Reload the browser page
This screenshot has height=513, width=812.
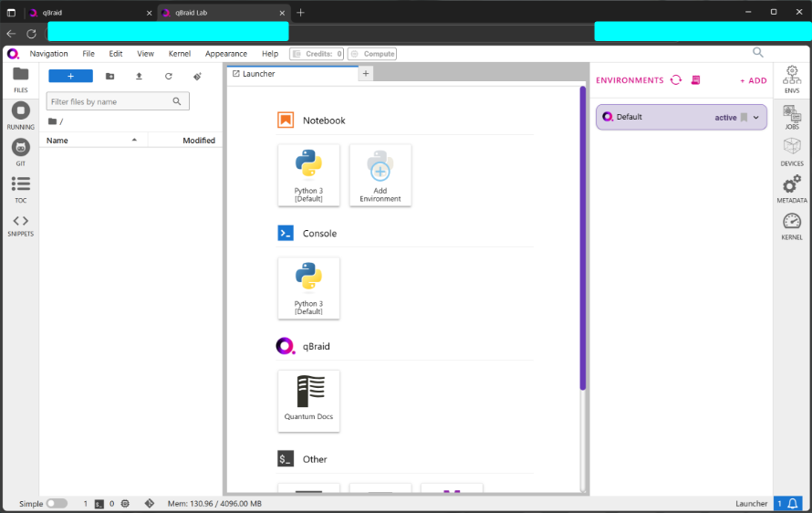click(x=32, y=34)
